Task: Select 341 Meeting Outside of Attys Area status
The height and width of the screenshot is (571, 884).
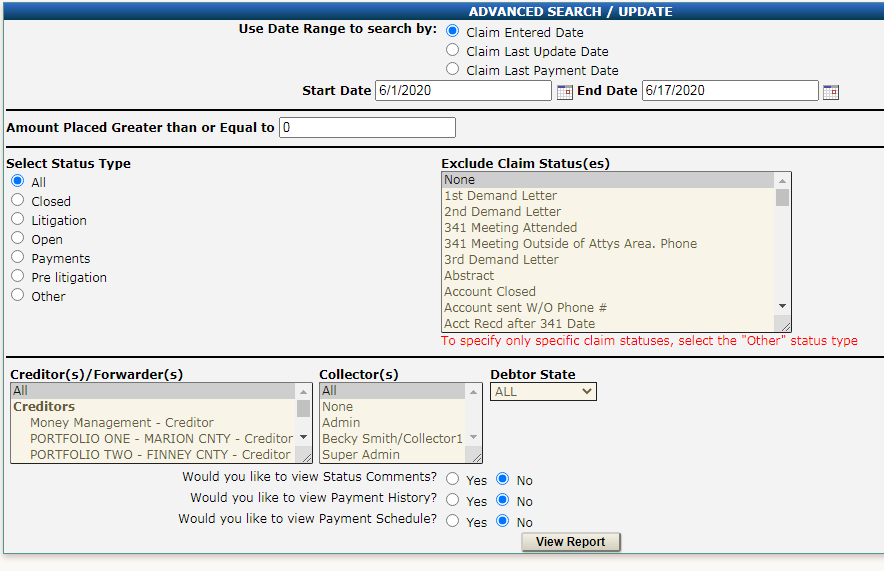Action: click(608, 244)
